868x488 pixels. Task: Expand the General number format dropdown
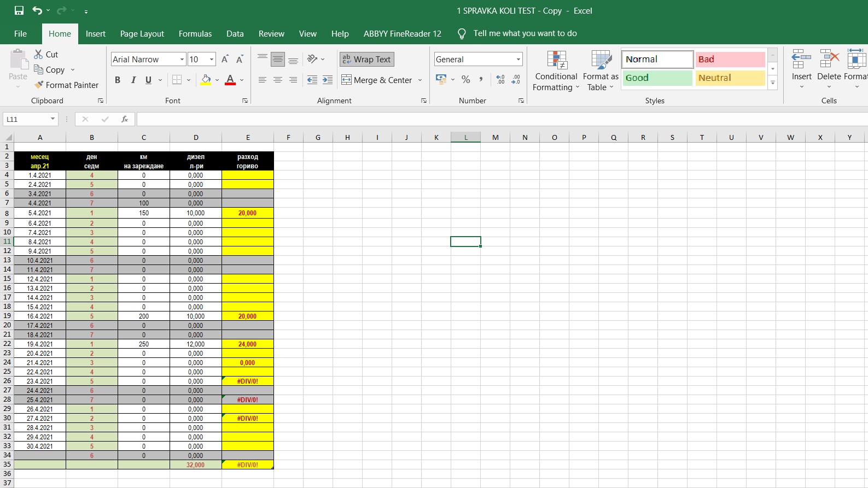518,59
